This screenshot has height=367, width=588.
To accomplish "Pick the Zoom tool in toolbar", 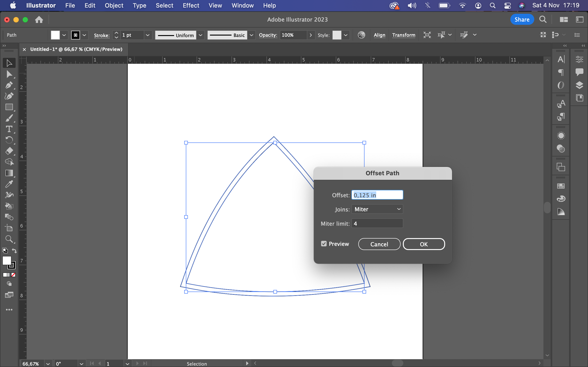I will (x=9, y=239).
